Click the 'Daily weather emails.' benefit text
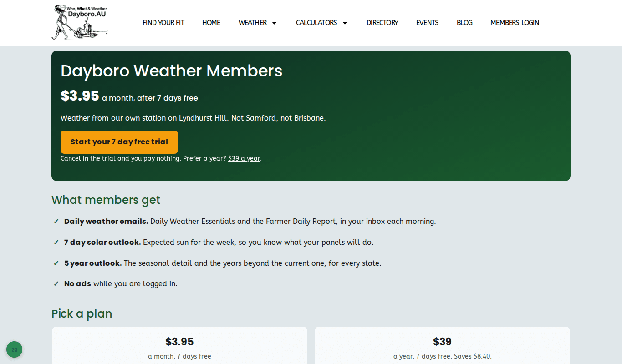 click(106, 222)
